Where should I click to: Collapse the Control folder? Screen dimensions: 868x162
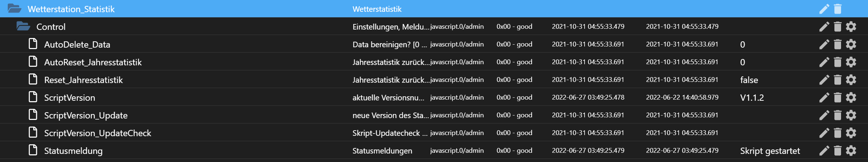23,26
